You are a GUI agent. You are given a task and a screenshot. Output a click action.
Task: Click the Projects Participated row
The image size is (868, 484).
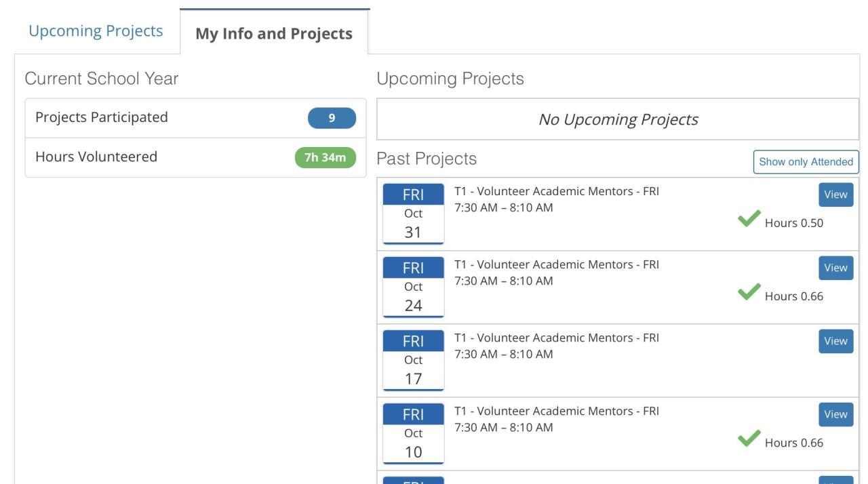170,118
